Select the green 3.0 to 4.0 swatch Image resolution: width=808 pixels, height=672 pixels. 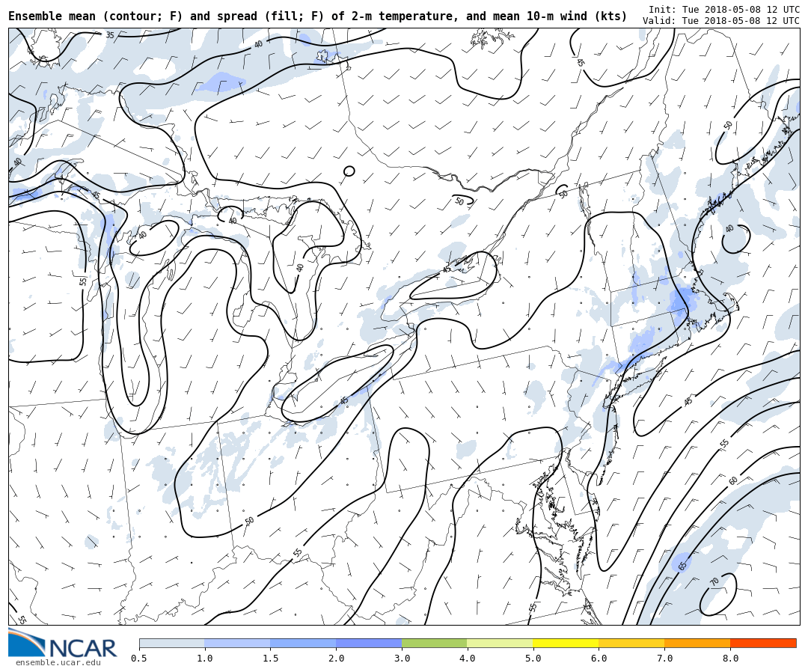click(x=435, y=643)
